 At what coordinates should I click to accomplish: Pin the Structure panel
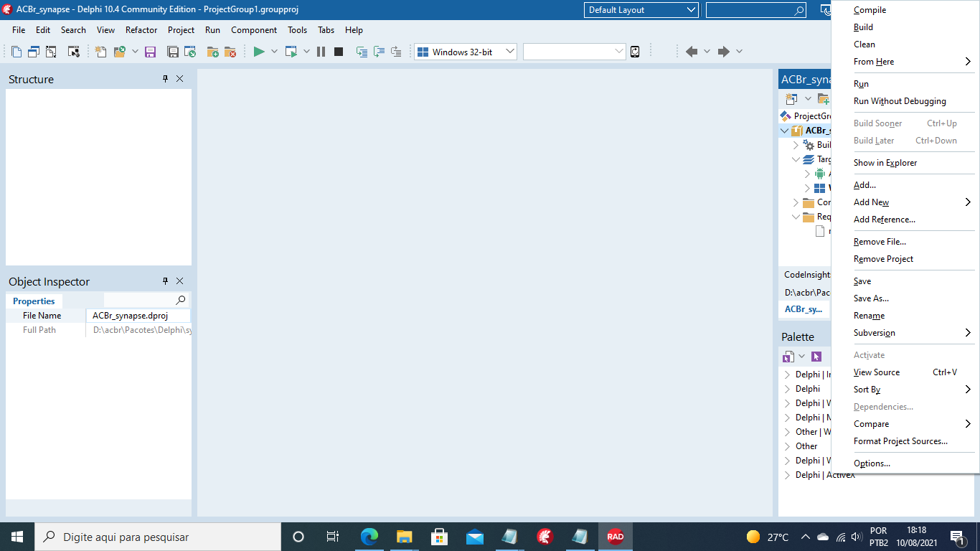(x=165, y=79)
